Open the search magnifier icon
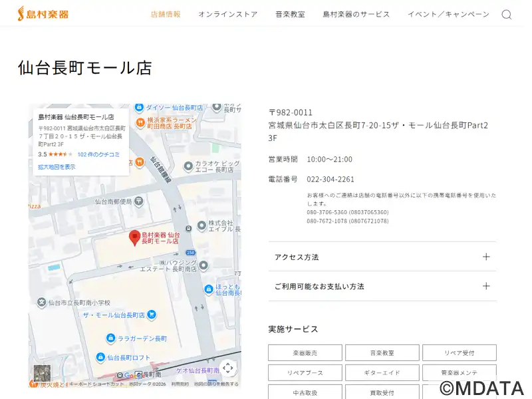 point(506,15)
